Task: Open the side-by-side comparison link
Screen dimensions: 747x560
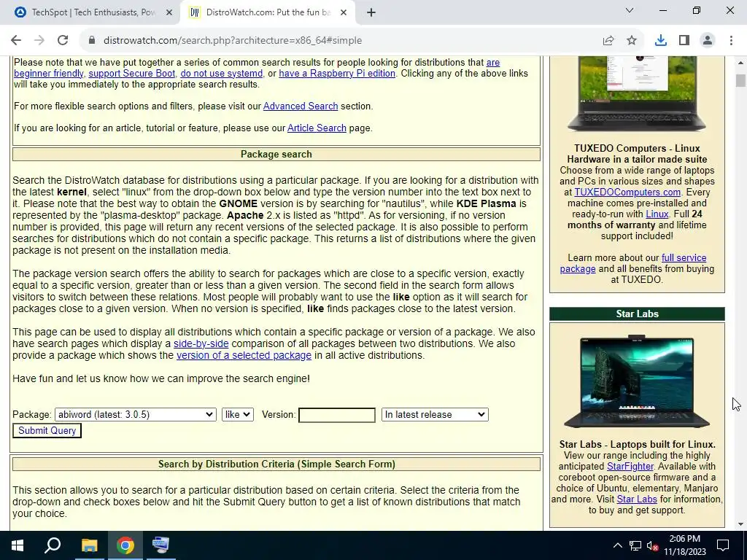Action: pyautogui.click(x=201, y=344)
